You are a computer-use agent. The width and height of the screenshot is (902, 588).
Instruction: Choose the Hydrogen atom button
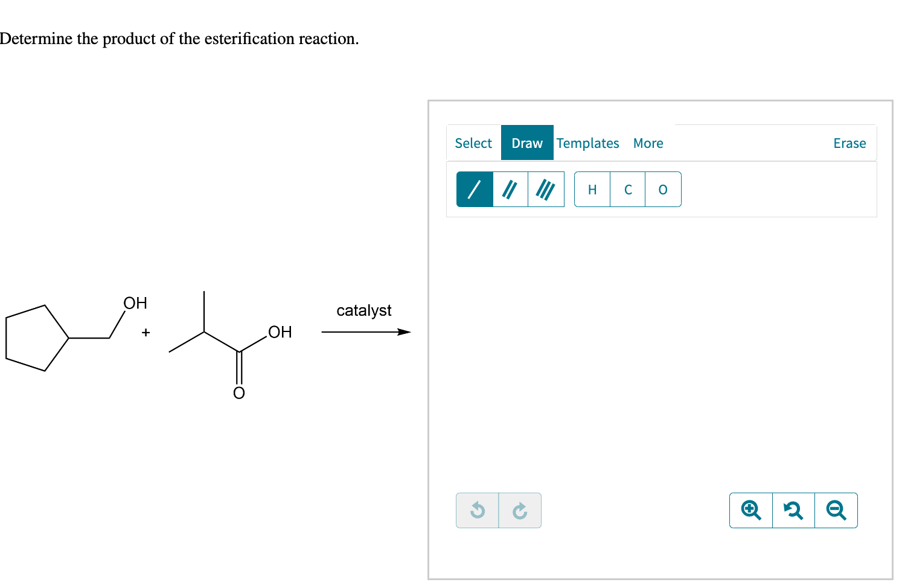coord(592,189)
